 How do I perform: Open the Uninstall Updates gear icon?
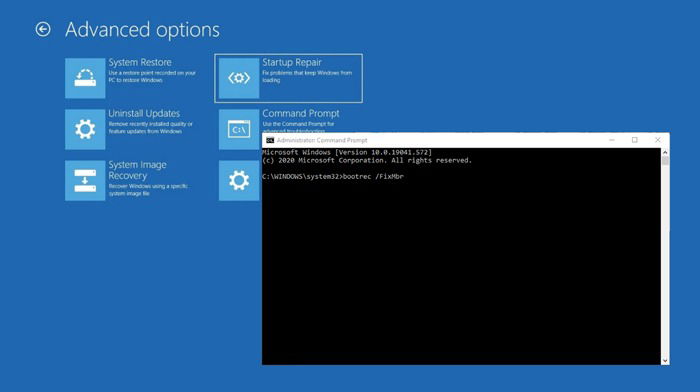pos(85,129)
